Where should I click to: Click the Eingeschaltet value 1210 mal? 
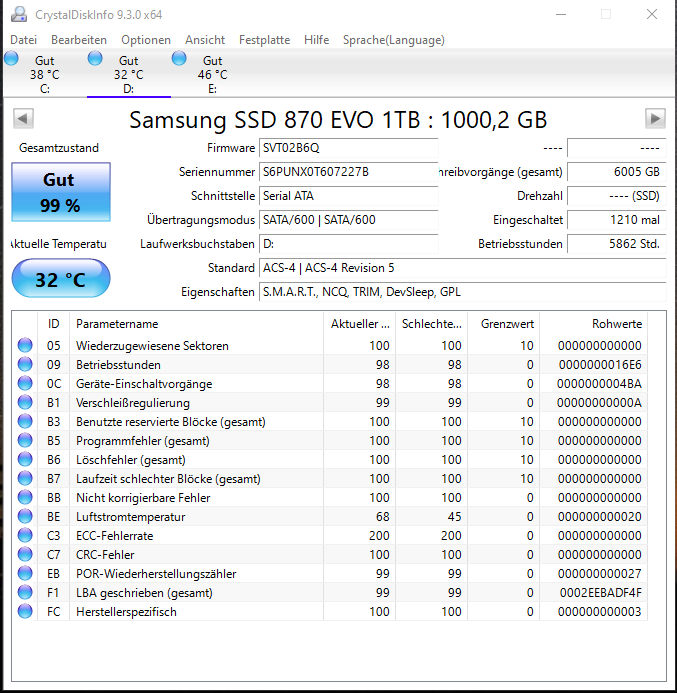[x=616, y=220]
